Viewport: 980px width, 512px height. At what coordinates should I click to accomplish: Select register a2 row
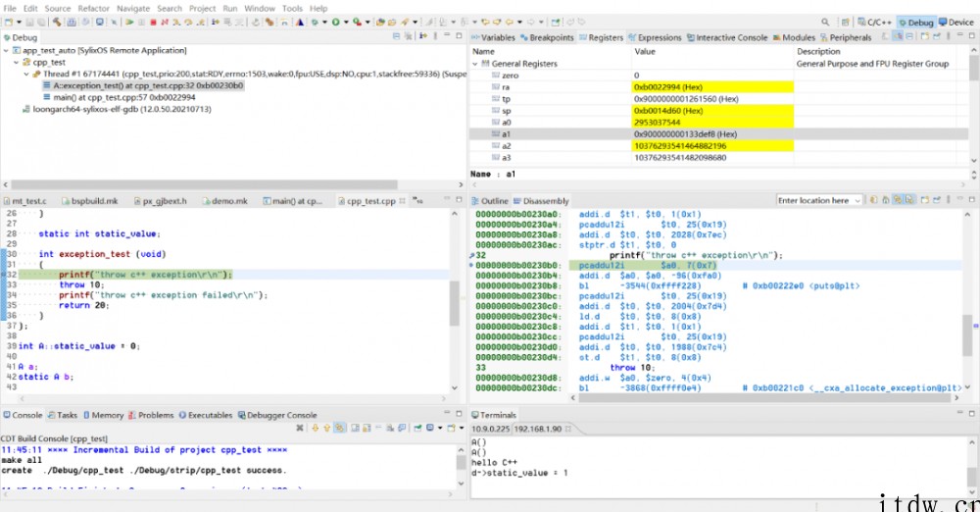719,146
